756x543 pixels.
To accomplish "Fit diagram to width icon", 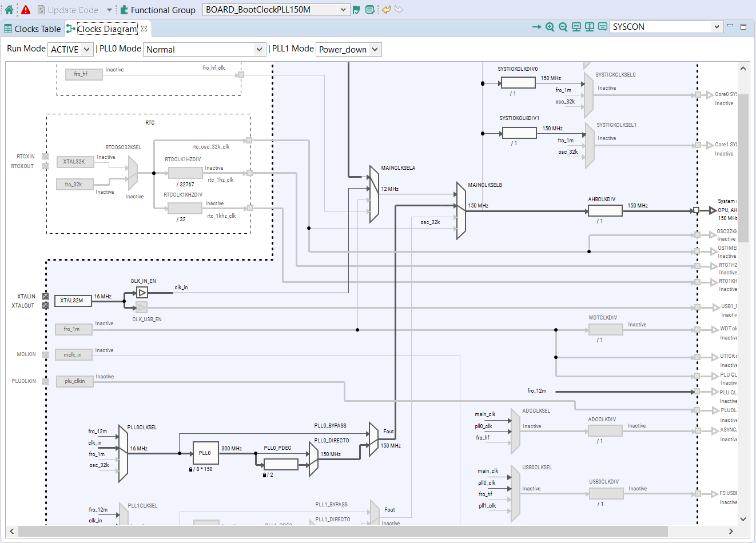I will [576, 27].
